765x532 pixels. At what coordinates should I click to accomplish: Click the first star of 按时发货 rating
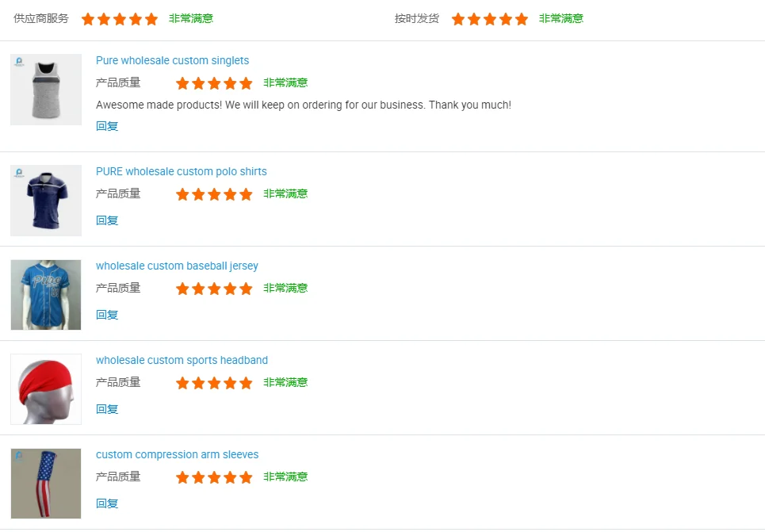click(458, 19)
